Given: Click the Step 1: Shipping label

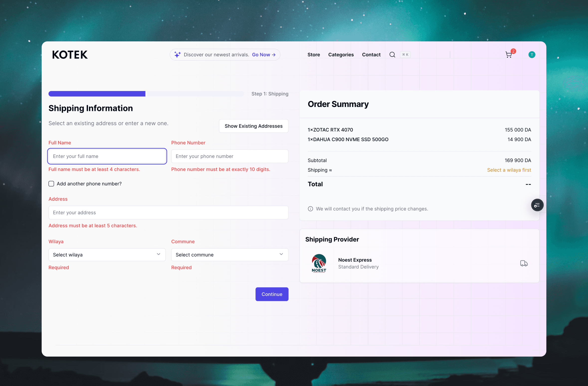Looking at the screenshot, I should pos(270,94).
